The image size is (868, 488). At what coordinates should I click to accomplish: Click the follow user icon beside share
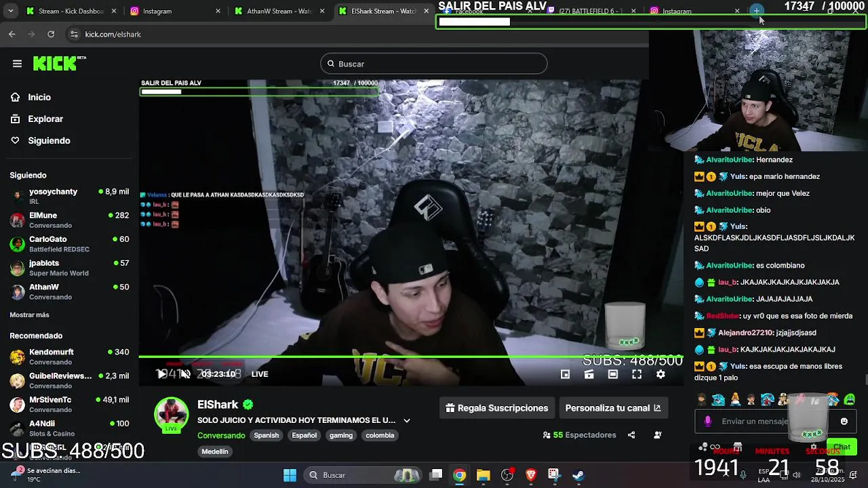point(657,435)
